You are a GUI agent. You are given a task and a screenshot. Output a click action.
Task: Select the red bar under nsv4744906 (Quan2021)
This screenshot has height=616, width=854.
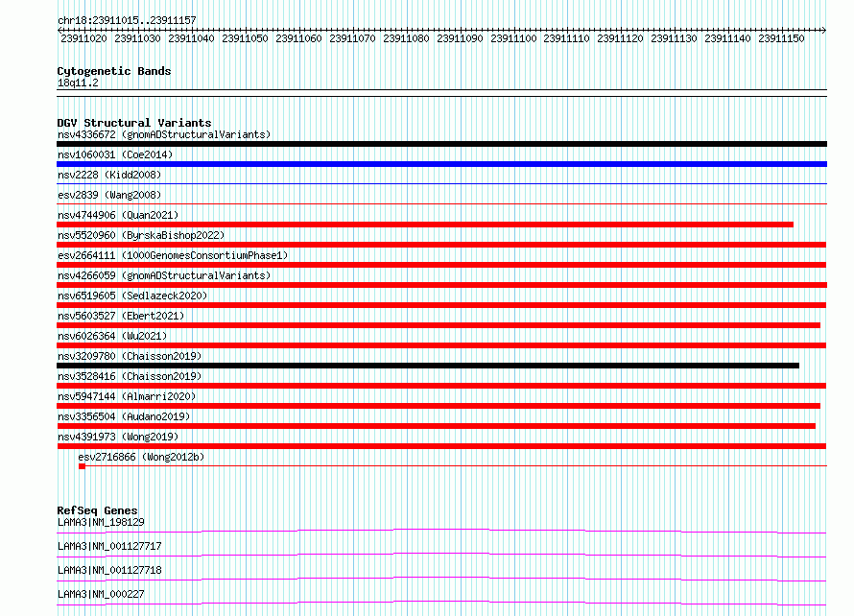pyautogui.click(x=425, y=225)
